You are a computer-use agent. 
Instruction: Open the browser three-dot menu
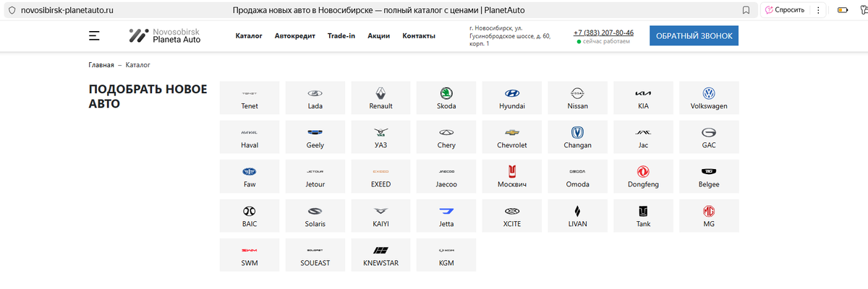[x=818, y=10]
